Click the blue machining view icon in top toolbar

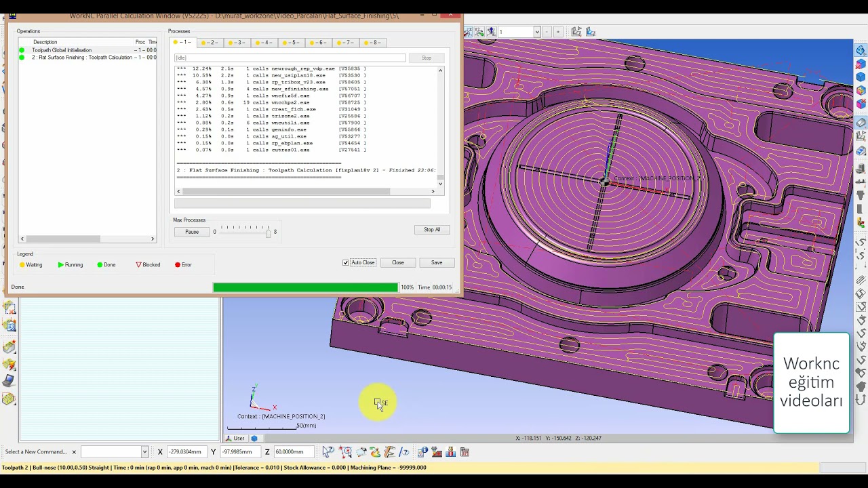[591, 32]
